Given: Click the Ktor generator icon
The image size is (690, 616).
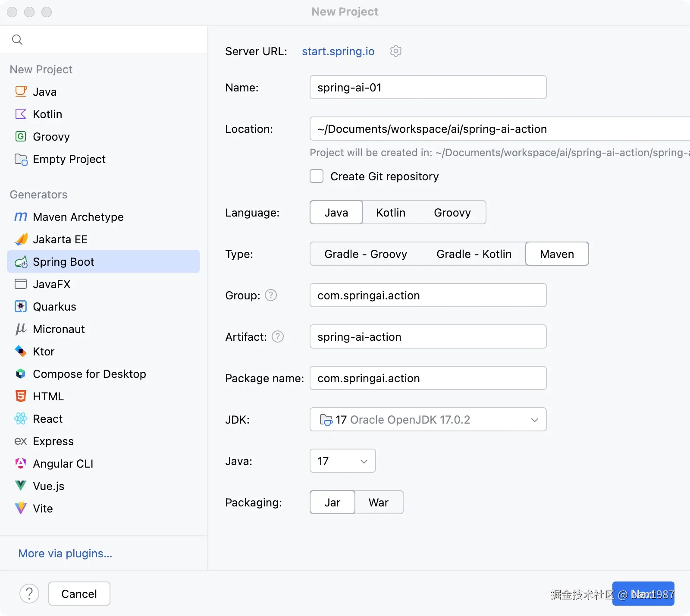Looking at the screenshot, I should [21, 352].
